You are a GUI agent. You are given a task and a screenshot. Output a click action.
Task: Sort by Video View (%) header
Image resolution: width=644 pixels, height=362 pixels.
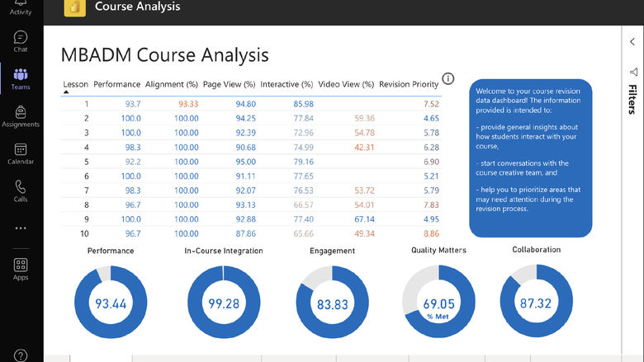tap(346, 84)
